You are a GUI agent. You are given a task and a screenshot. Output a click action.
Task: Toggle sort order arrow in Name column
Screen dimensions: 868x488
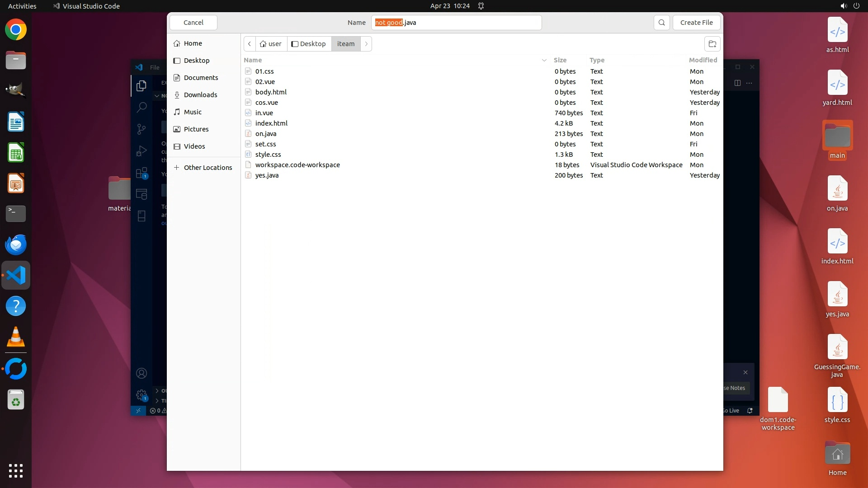(544, 60)
